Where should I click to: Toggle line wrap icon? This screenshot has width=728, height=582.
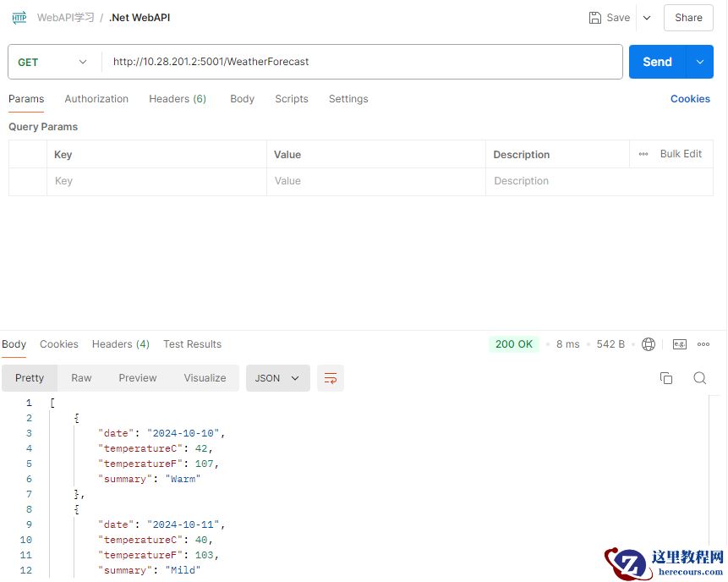pos(330,378)
